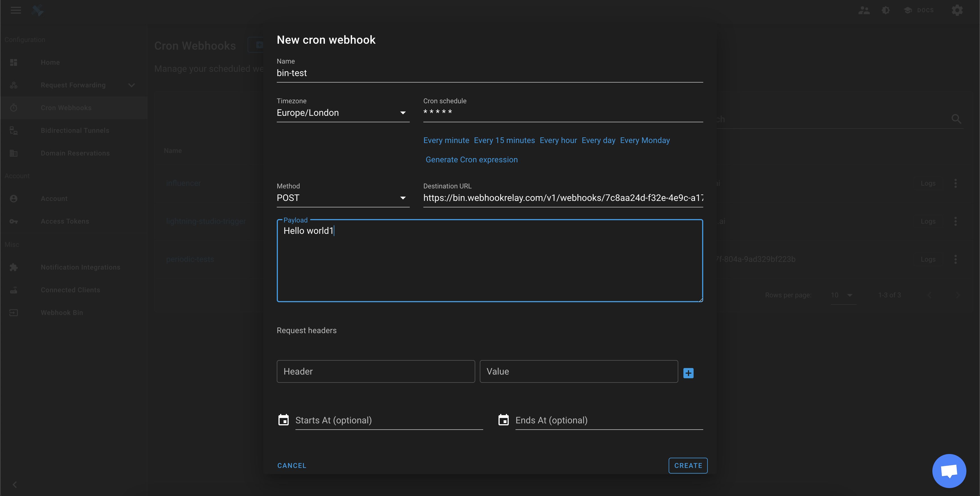The width and height of the screenshot is (980, 496).
Task: Click the hamburger menu icon
Action: click(x=16, y=10)
